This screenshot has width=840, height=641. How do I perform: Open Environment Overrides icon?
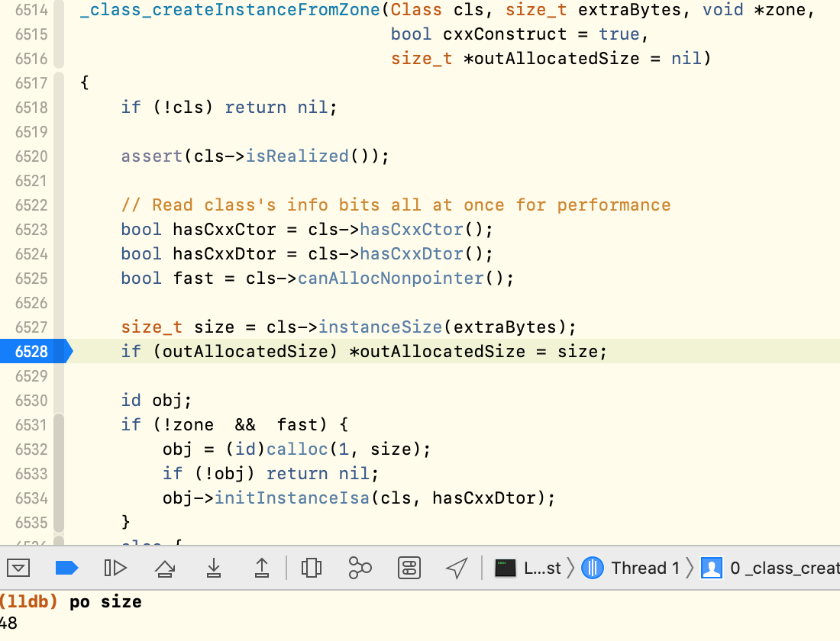tap(409, 568)
